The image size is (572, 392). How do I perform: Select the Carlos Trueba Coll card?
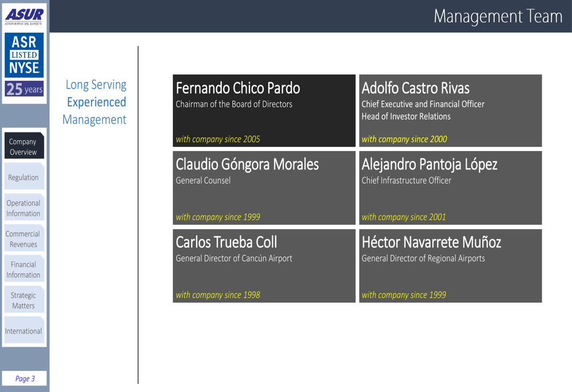click(x=264, y=266)
